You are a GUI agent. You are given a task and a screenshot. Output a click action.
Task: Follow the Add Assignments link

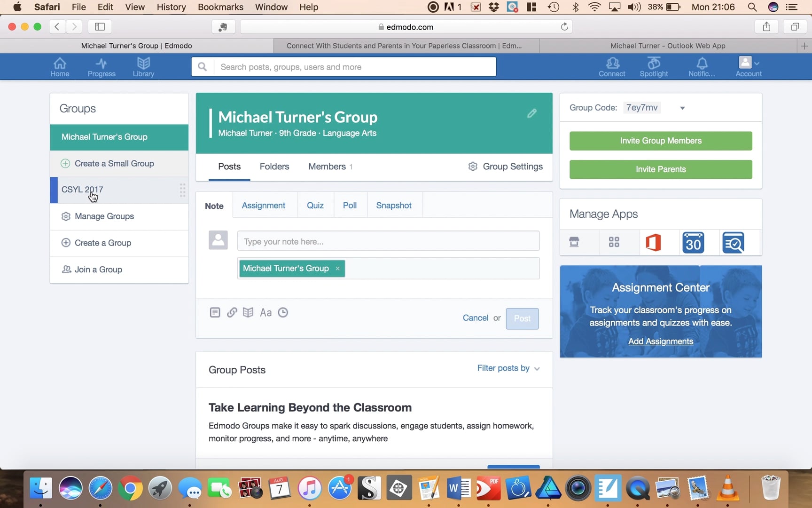(661, 341)
